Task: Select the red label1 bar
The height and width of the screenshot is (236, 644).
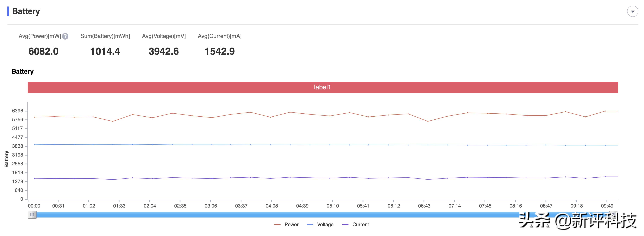Action: 323,87
